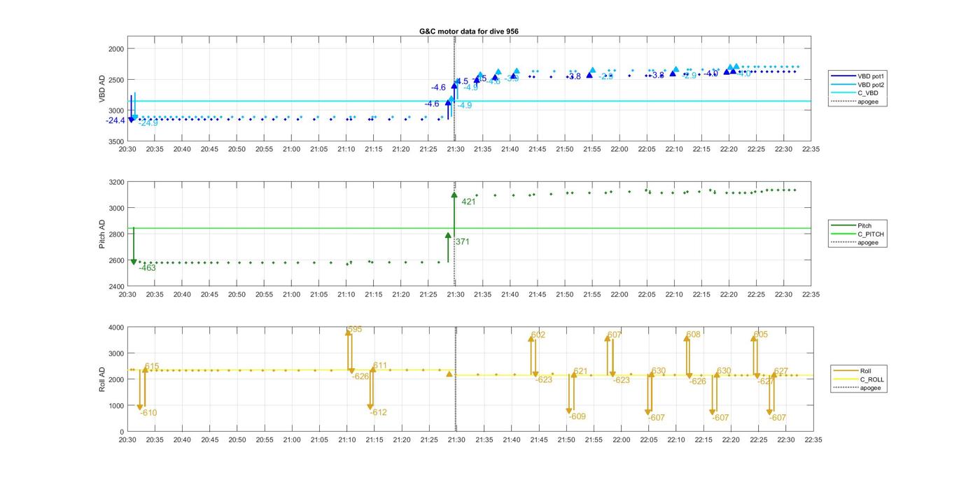The height and width of the screenshot is (485, 980).
Task: Click the '605' roll annotation
Action: pos(761,335)
